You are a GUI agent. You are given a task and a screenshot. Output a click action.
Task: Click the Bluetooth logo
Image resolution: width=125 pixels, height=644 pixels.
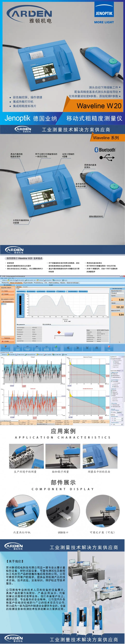click(105, 150)
